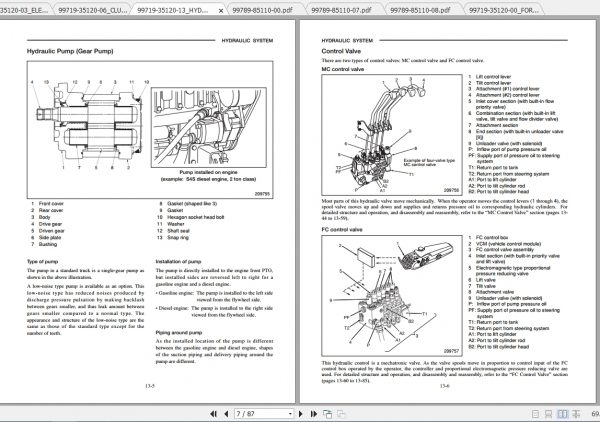Click the HYDRAULIC SYSTEM header on left page
The width and height of the screenshot is (600, 422).
click(x=247, y=41)
